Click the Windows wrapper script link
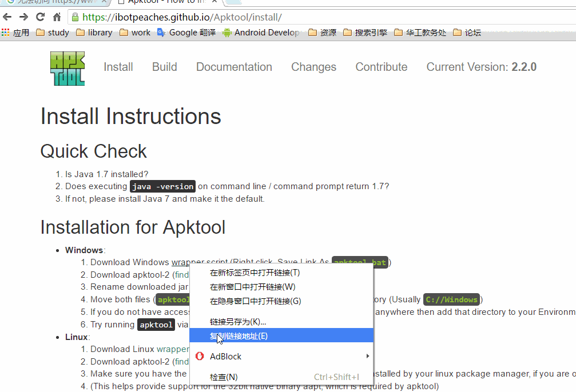576x392 pixels. pos(200,262)
